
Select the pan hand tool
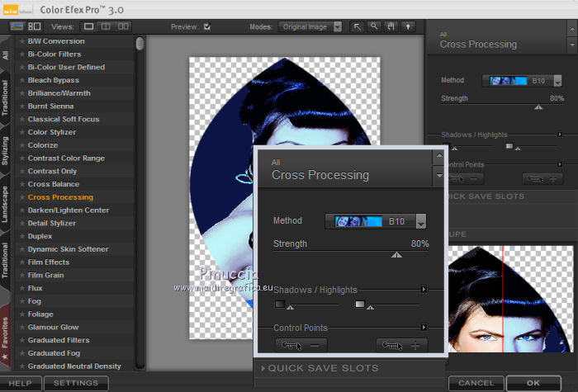coord(391,26)
